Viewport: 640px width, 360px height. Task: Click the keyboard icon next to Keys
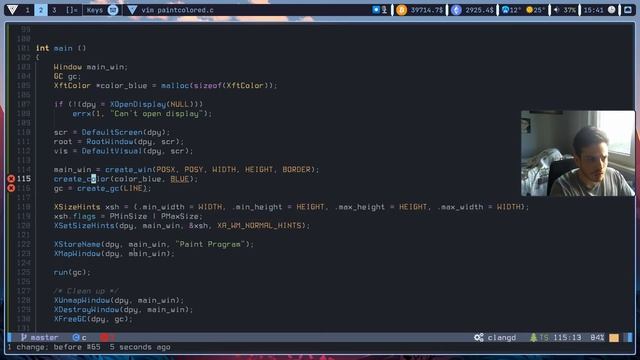pyautogui.click(x=113, y=10)
